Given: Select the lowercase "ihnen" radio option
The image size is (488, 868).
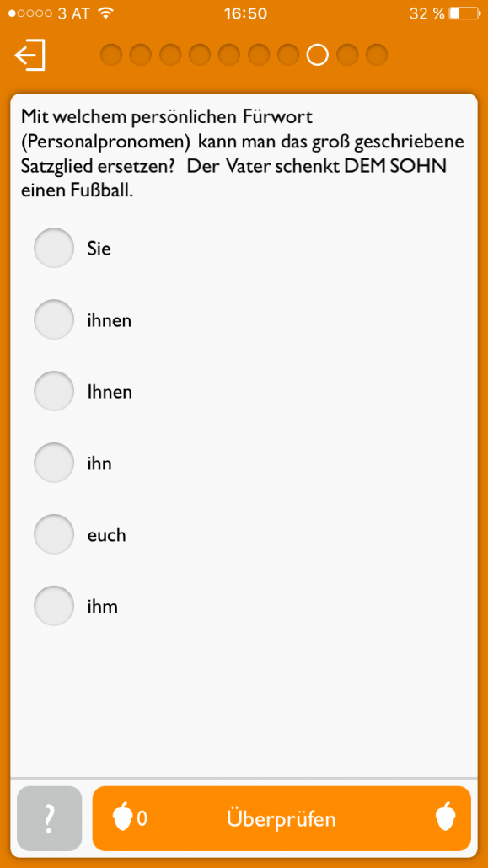Looking at the screenshot, I should click(x=54, y=319).
